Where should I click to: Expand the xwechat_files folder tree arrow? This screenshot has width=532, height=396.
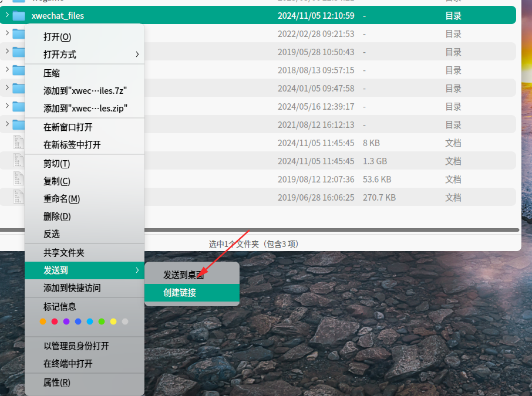(7, 15)
